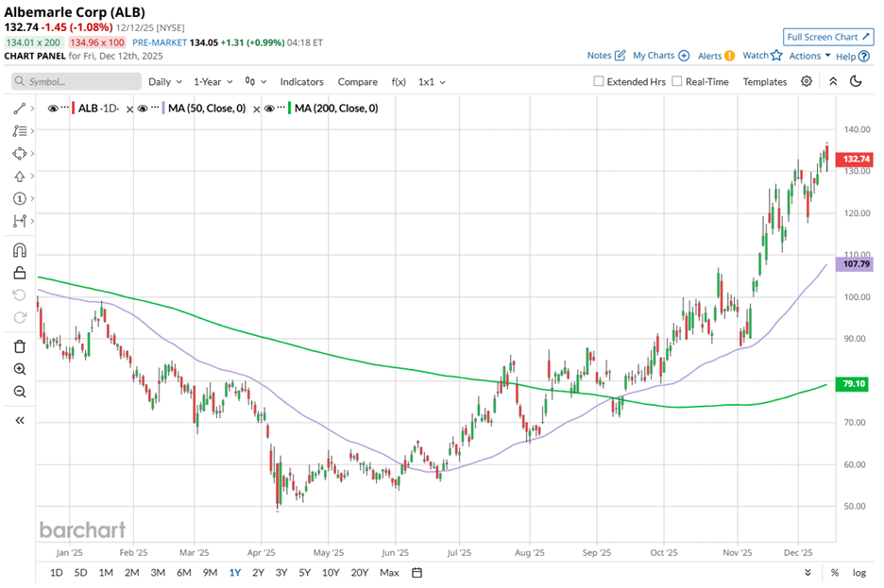Open the 1-Year period dropdown
Screen dimensions: 884x588
[213, 82]
